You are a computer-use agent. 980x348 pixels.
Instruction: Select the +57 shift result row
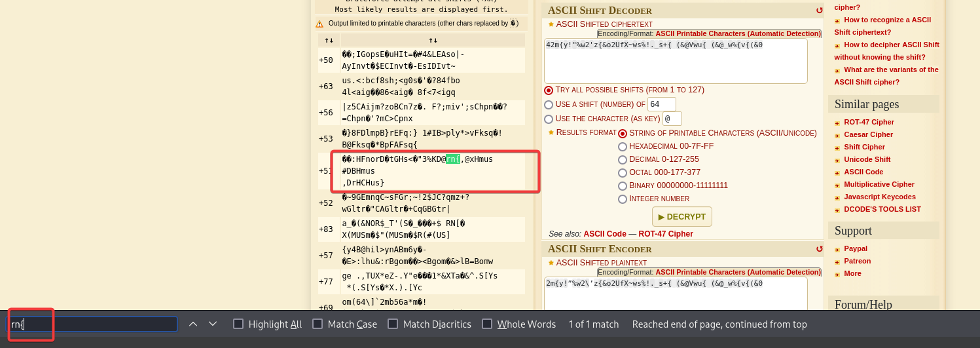[421, 256]
